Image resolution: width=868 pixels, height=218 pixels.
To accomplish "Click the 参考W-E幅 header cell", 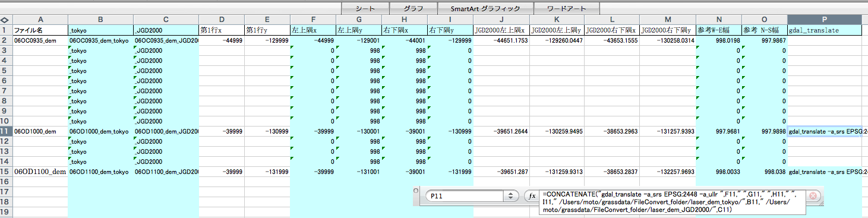I will coord(719,30).
